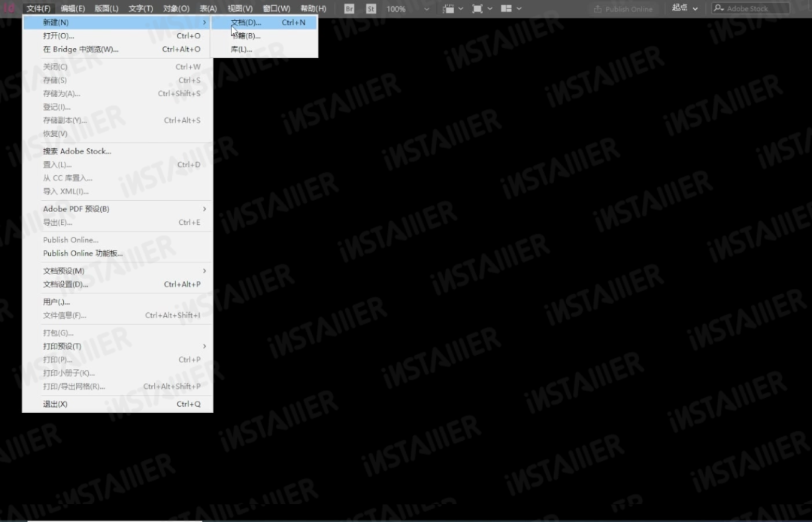Expand the arrow next to screen mode icon
This screenshot has height=522, width=812.
point(490,9)
